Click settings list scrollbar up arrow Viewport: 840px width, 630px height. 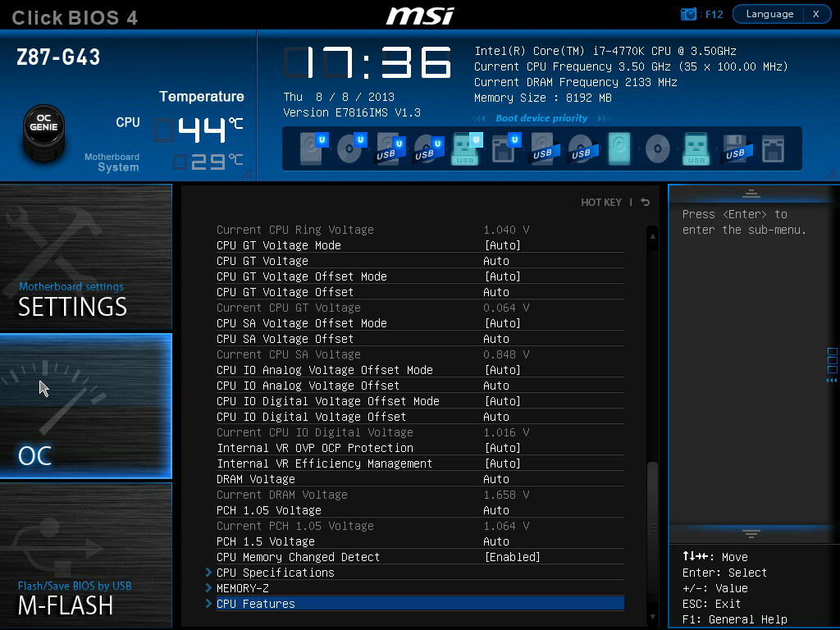point(652,235)
